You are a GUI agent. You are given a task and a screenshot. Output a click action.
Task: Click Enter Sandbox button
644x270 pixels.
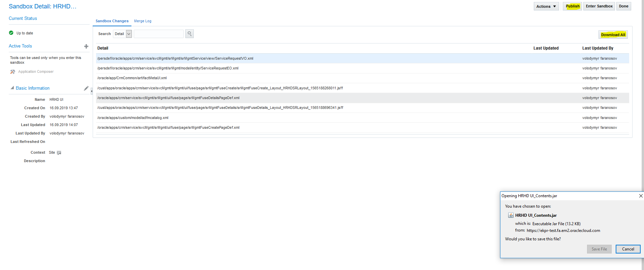pyautogui.click(x=599, y=6)
